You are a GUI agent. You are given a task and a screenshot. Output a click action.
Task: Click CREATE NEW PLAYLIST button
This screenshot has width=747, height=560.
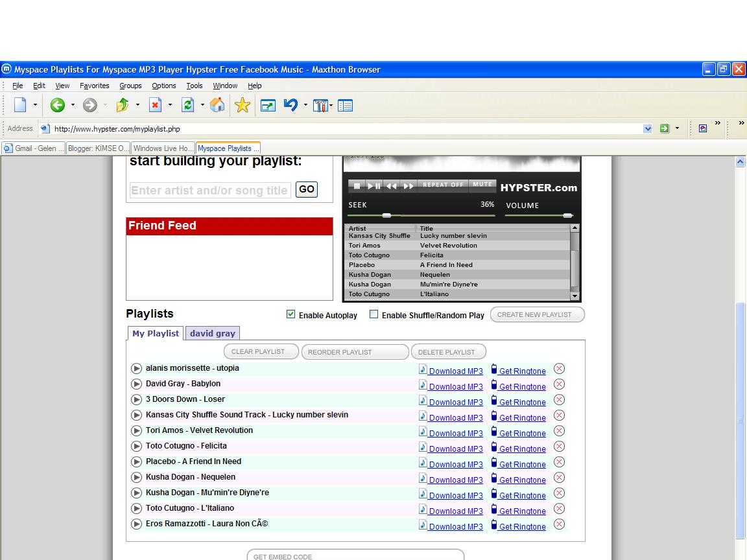click(538, 315)
